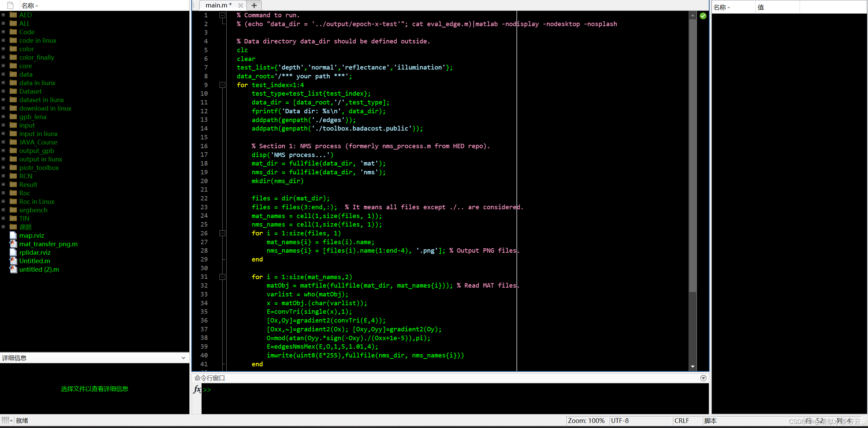Click the 脚本 status bar entry
The height and width of the screenshot is (428, 868).
pos(710,421)
